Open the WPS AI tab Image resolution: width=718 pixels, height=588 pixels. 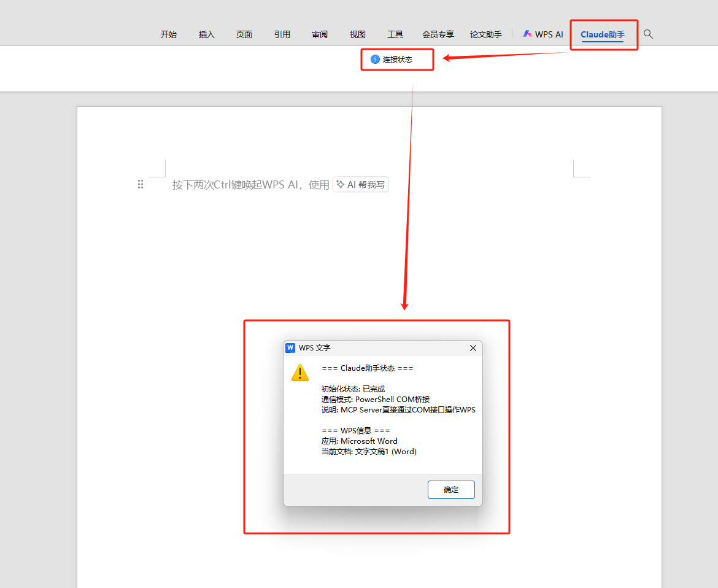click(543, 34)
